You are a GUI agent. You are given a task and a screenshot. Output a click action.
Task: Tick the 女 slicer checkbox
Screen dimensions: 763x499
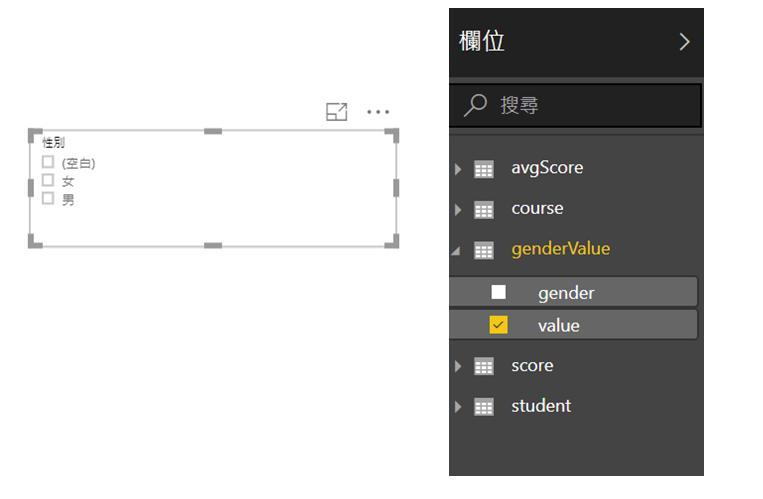click(x=48, y=180)
